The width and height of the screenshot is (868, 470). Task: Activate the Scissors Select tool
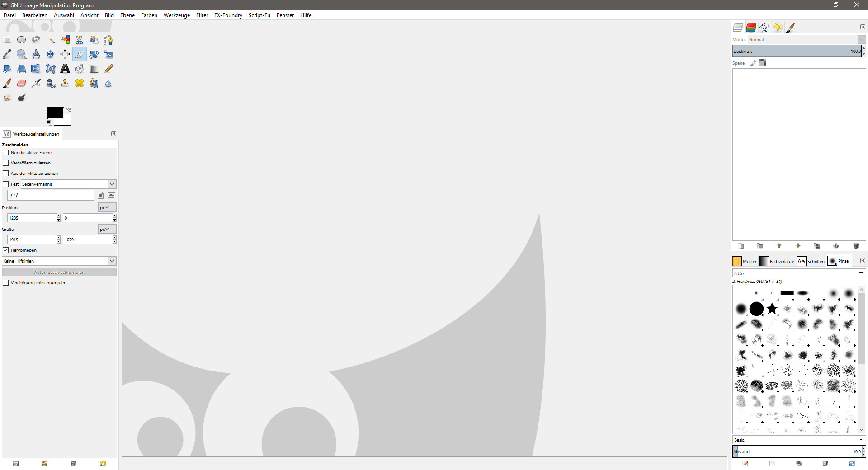[x=80, y=40]
